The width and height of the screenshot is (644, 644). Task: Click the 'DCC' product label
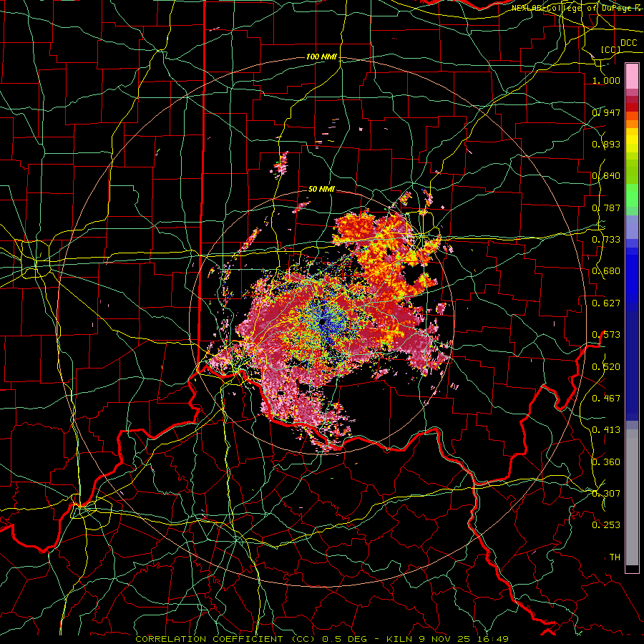(x=628, y=43)
